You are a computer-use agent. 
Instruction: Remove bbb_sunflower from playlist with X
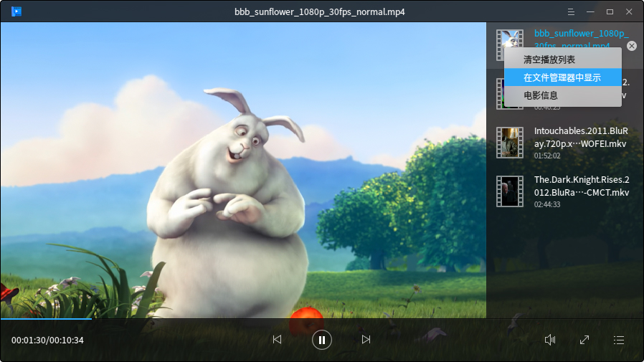tap(631, 46)
